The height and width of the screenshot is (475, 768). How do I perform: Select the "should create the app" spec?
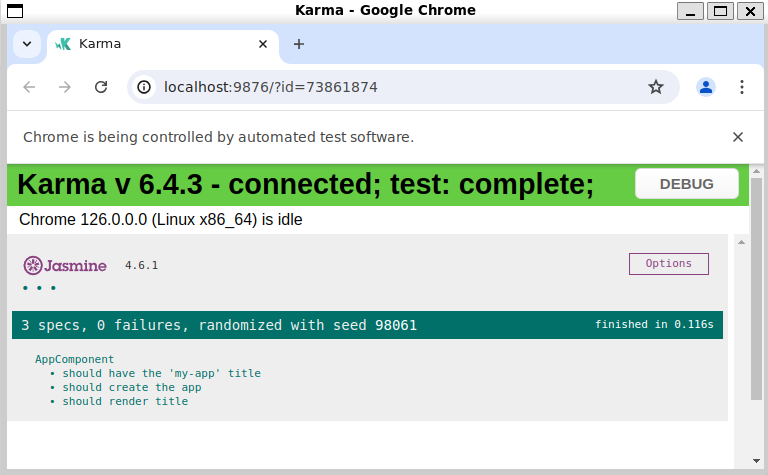pos(131,387)
